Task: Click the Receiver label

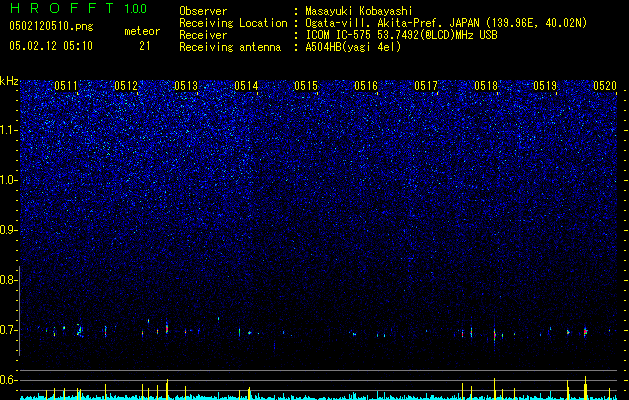Action: click(x=203, y=35)
